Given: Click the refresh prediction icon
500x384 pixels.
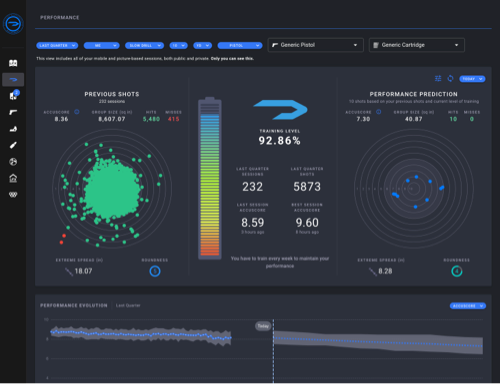Looking at the screenshot, I should pos(450,78).
